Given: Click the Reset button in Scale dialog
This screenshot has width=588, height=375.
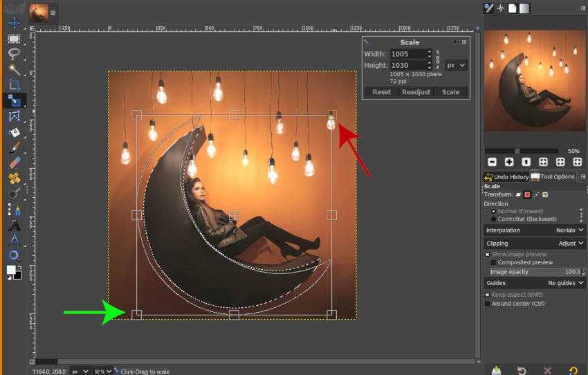Looking at the screenshot, I should [381, 92].
